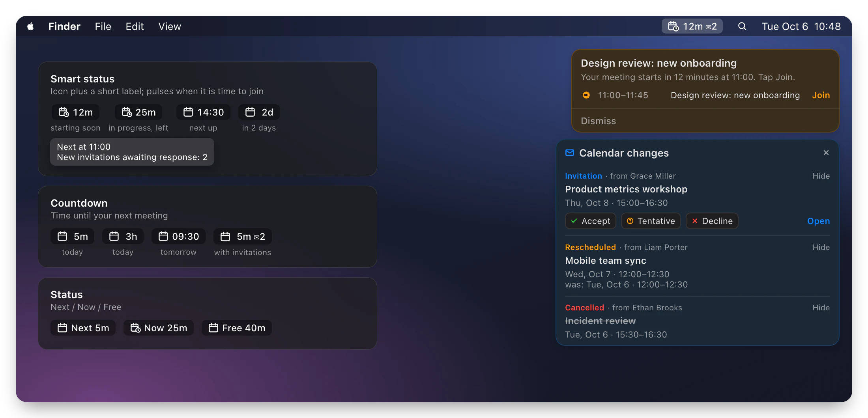Hide the Mobile team sync change
Viewport: 868px width, 418px height.
[821, 247]
